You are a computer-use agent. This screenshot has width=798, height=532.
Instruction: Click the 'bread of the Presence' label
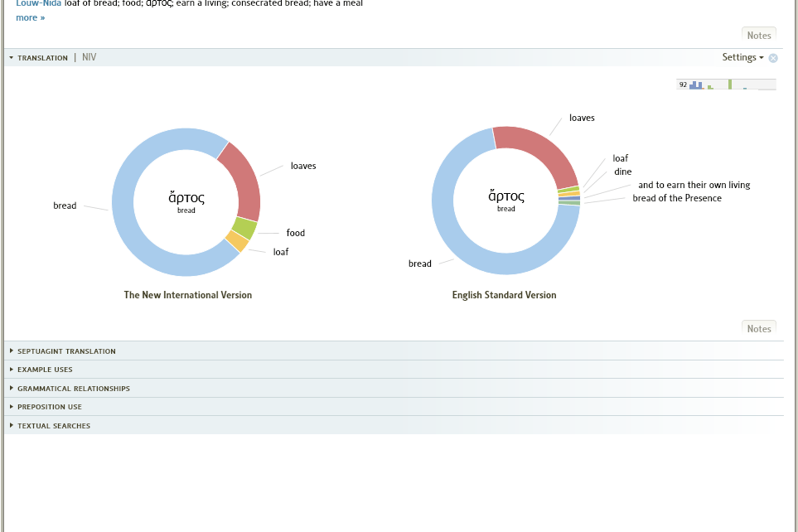[x=677, y=198]
